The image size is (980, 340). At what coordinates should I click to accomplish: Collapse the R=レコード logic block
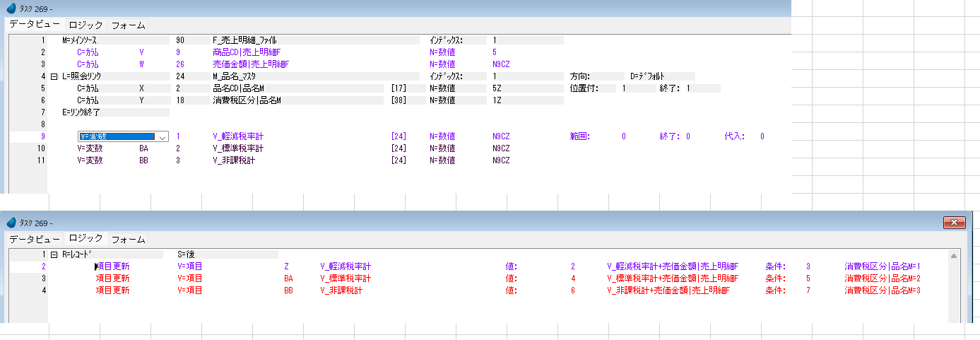tap(54, 254)
